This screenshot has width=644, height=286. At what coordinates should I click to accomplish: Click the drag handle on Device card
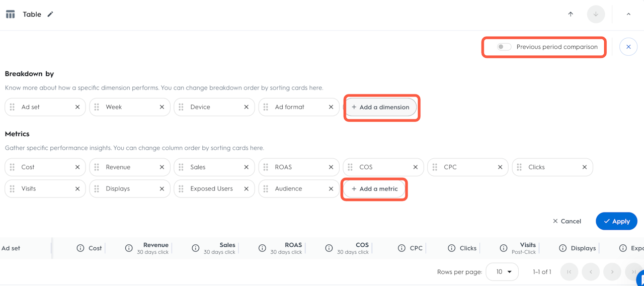(181, 107)
